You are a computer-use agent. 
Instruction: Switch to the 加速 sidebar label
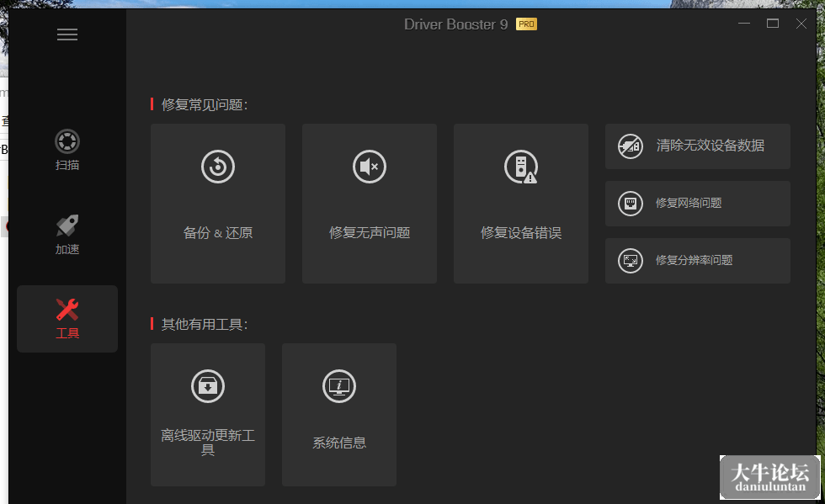[67, 249]
